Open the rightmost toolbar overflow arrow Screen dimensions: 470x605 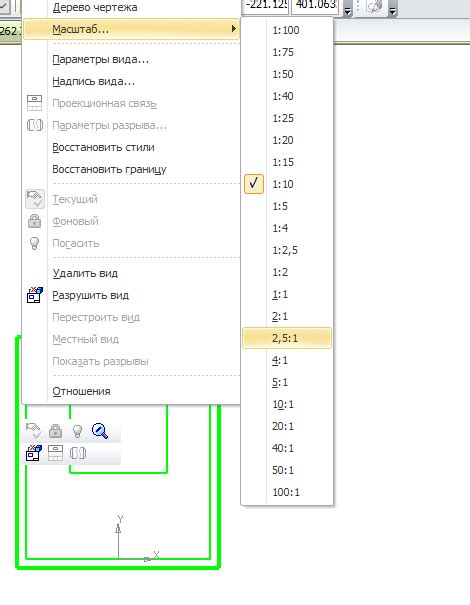(x=392, y=10)
